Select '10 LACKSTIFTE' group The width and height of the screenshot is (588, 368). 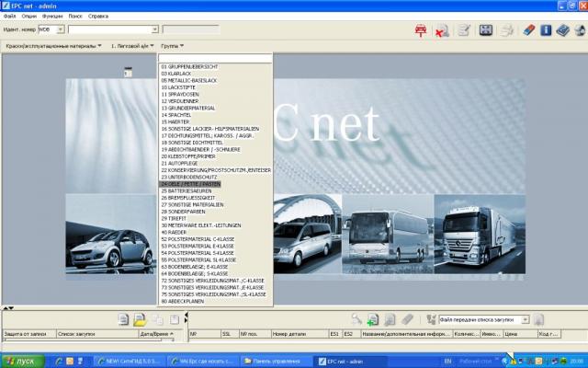178,87
